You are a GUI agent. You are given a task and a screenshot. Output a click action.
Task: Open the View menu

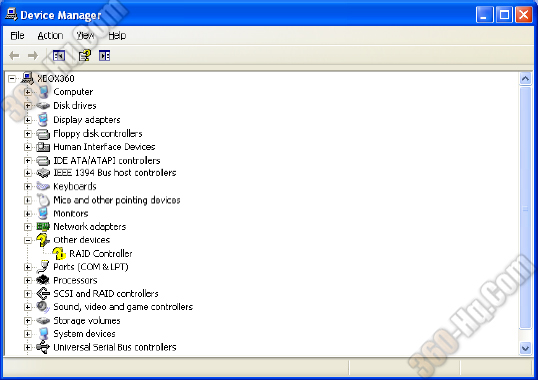(85, 35)
